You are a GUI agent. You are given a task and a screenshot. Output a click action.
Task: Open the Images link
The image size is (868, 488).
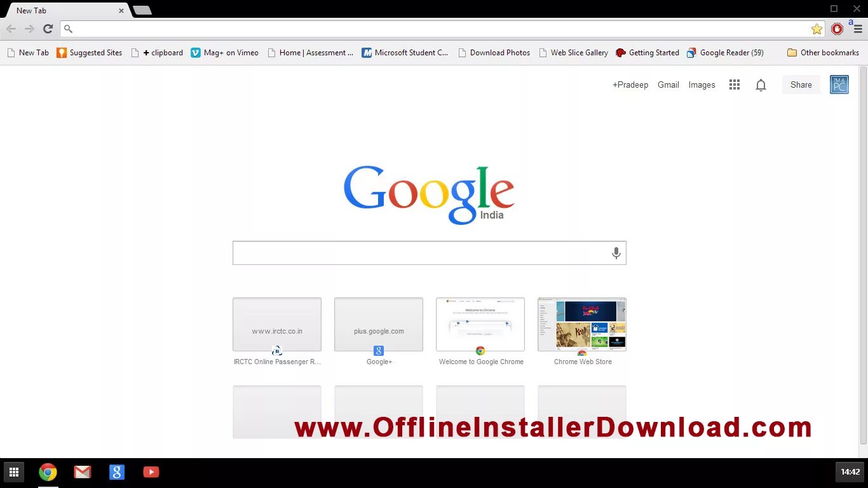(x=702, y=85)
